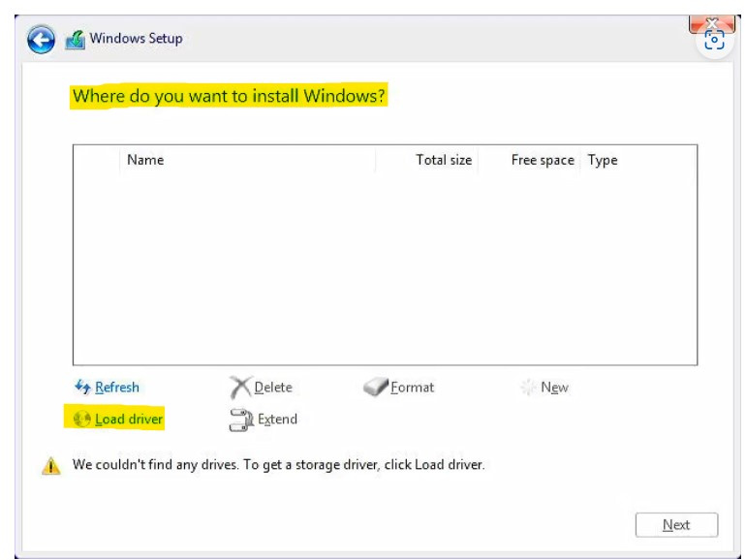Image resolution: width=746 pixels, height=560 pixels.
Task: Open the visual search lens icon
Action: point(714,40)
